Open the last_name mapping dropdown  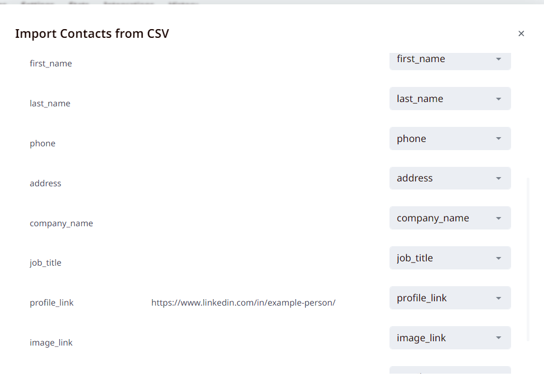tap(444, 99)
